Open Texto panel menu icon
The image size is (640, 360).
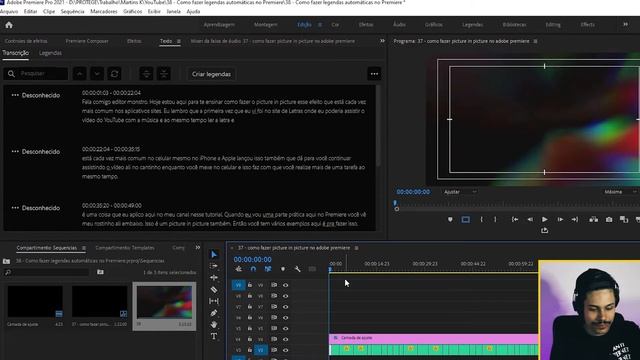pyautogui.click(x=179, y=41)
